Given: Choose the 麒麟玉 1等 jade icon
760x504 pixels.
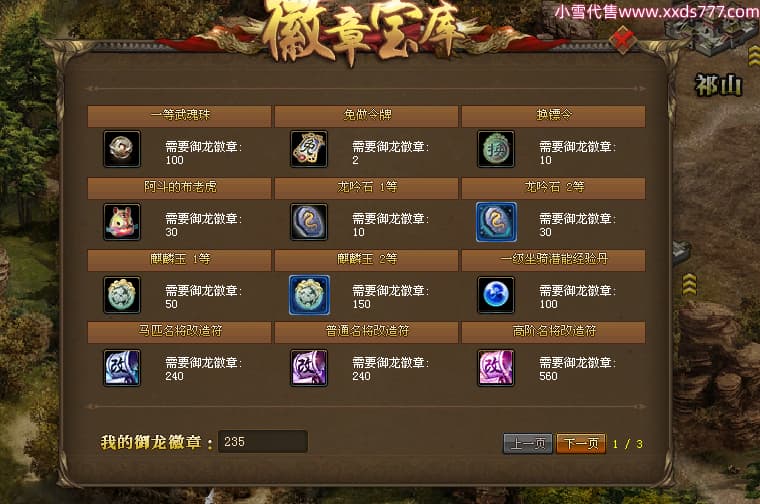Looking at the screenshot, I should [x=122, y=295].
